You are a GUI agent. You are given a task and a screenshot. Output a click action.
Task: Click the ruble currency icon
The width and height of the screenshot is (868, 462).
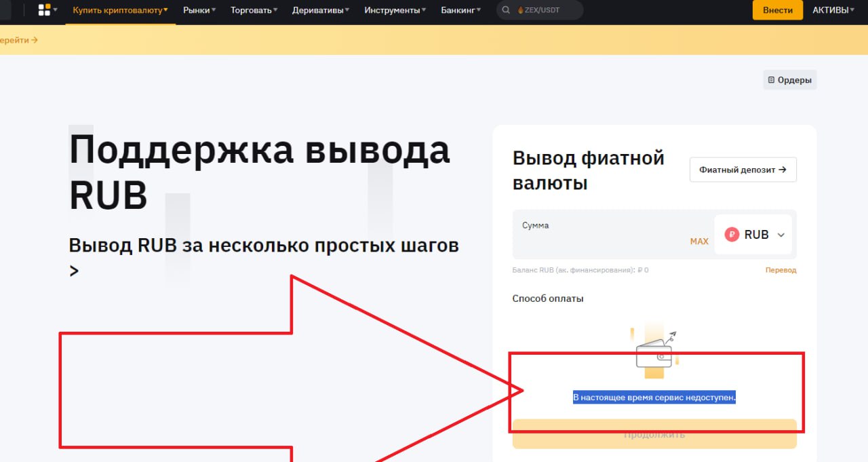732,235
